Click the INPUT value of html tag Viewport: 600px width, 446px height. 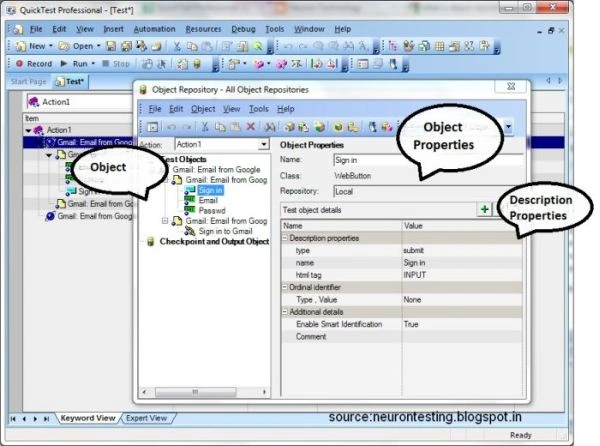pyautogui.click(x=414, y=275)
